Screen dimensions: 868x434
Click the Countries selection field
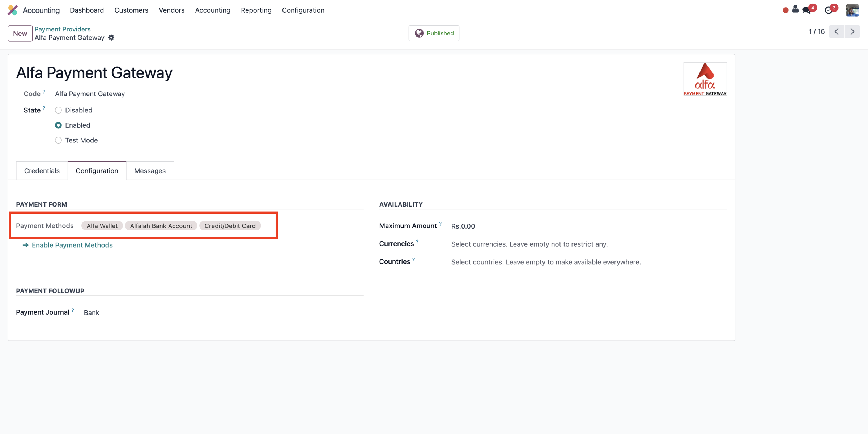pos(589,262)
